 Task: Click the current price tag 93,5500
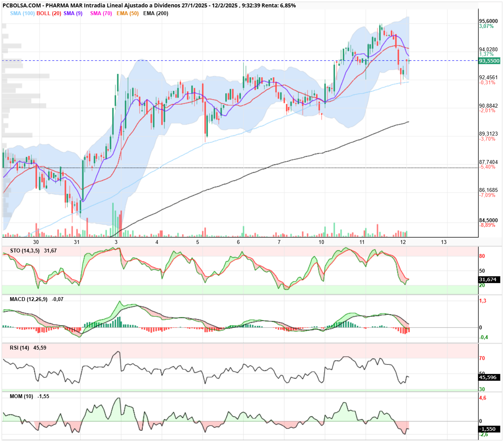[489, 61]
